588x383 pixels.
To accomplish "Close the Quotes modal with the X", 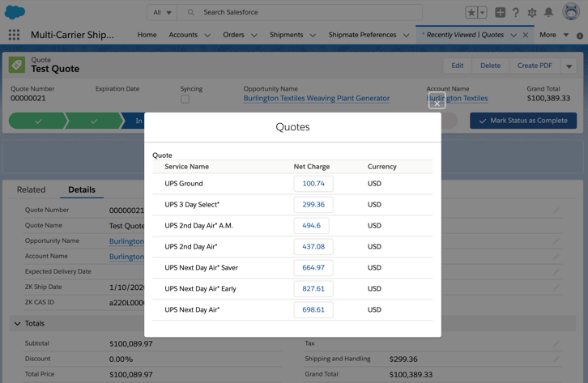I will [x=437, y=100].
